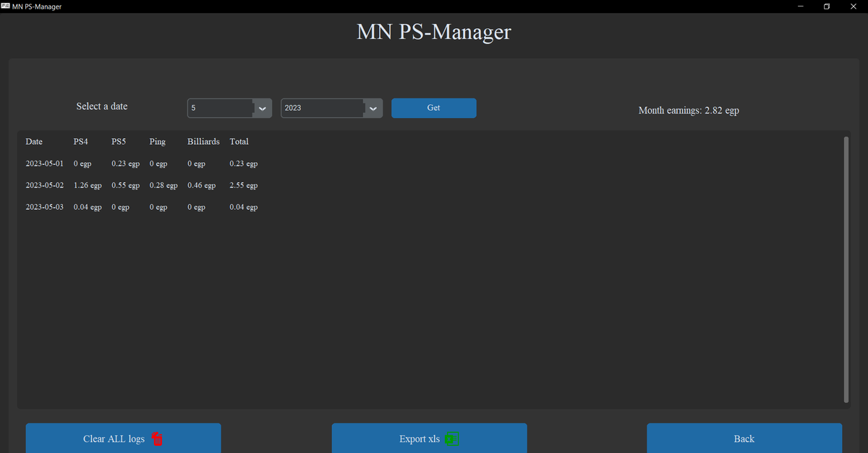Minimize the MN PS-Manager window
The height and width of the screenshot is (453, 868).
point(800,7)
